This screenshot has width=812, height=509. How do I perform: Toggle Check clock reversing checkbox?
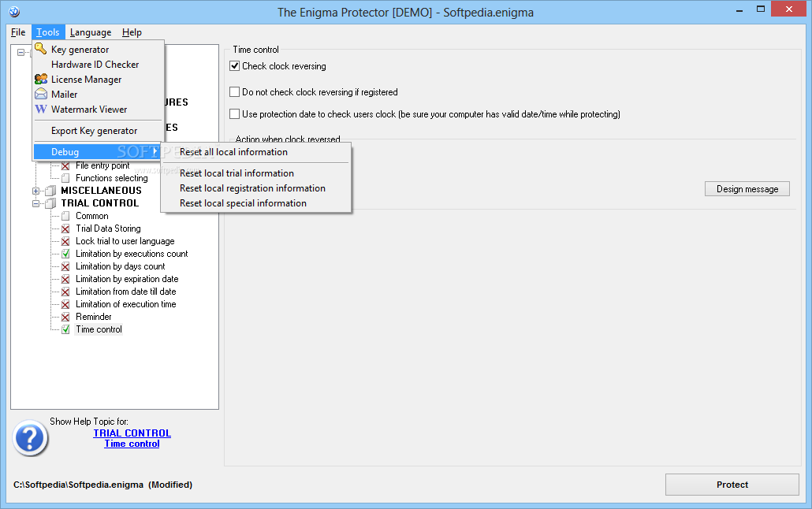[235, 65]
